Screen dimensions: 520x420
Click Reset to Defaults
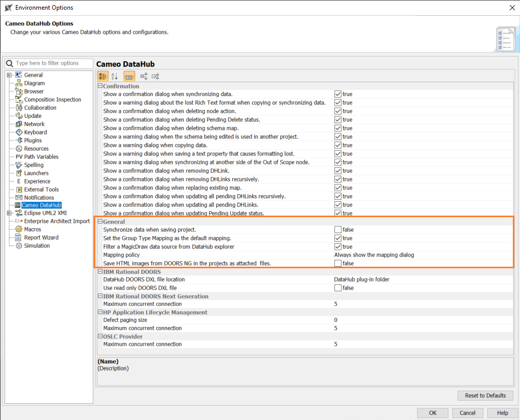[x=485, y=395]
